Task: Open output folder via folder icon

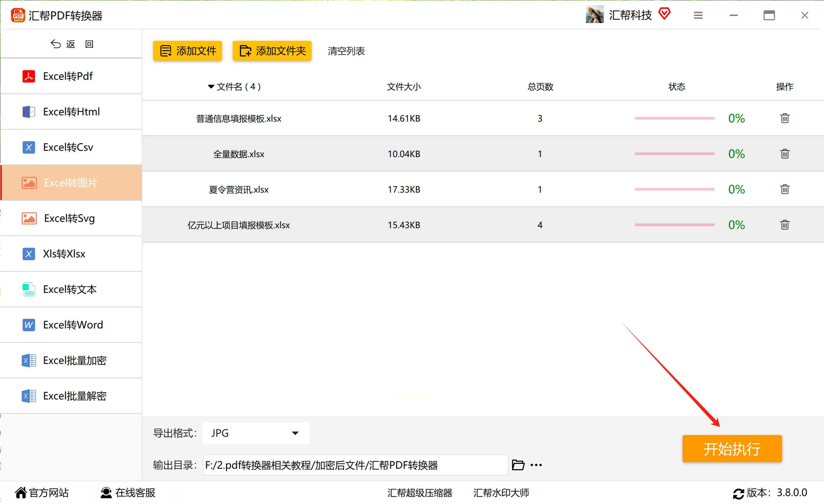Action: [518, 465]
